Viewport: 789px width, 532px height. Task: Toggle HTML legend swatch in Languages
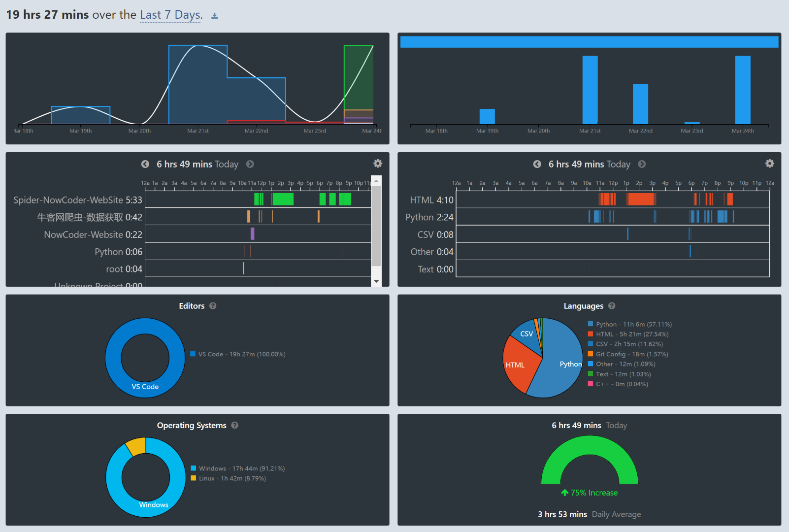[x=591, y=334]
